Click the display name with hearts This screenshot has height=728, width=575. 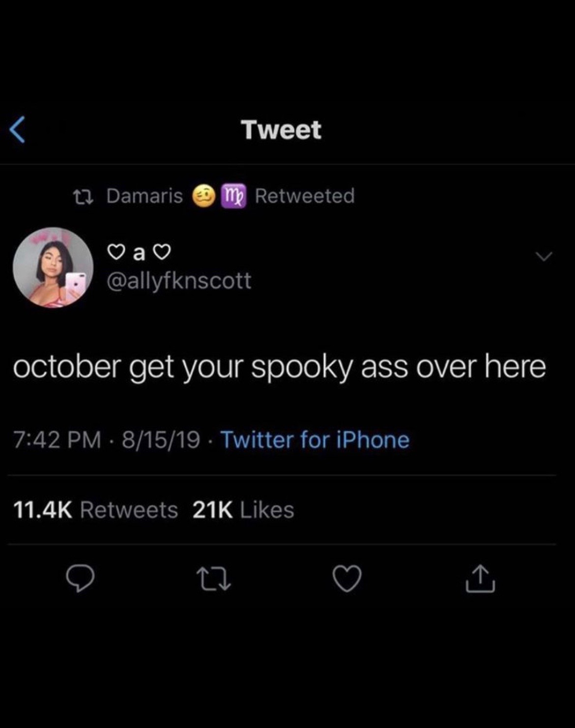pyautogui.click(x=139, y=253)
